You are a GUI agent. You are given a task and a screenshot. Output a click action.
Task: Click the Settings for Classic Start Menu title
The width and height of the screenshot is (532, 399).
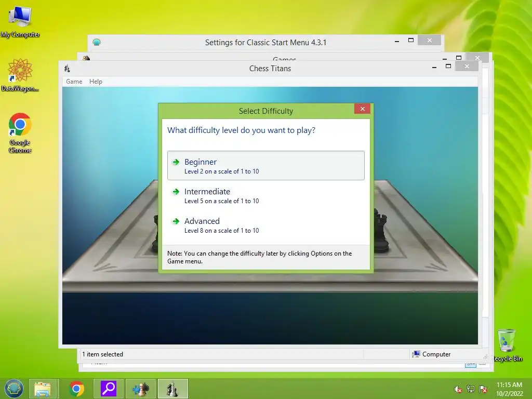click(x=265, y=43)
